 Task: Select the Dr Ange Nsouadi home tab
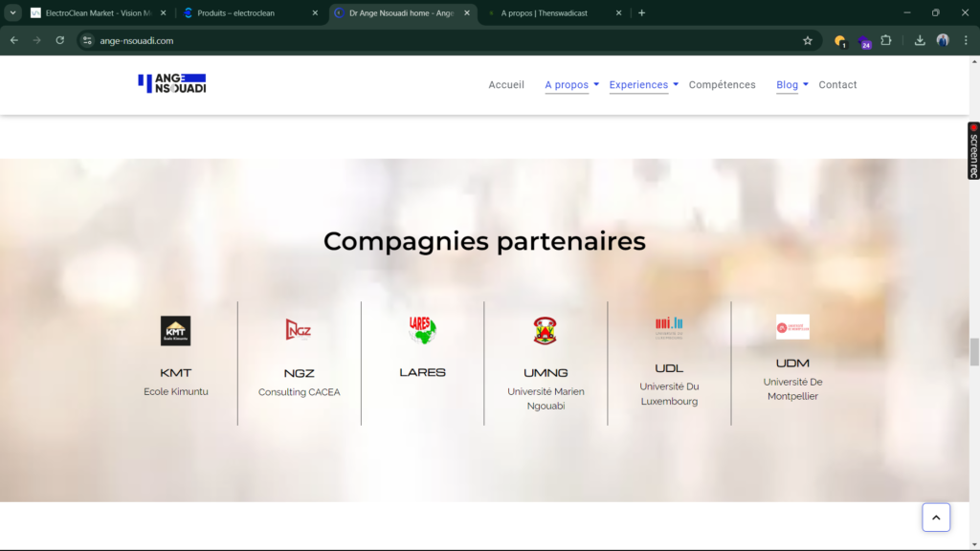click(403, 13)
